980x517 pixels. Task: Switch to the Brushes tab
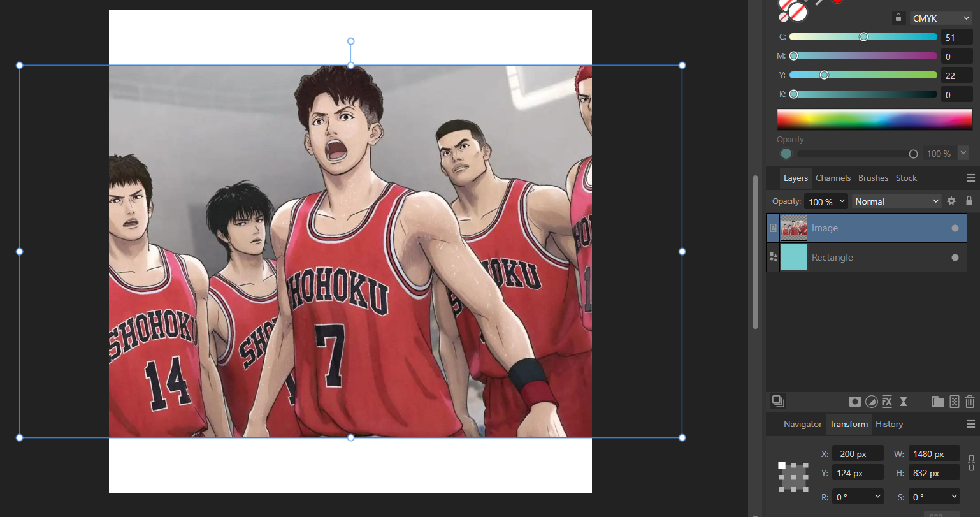(873, 178)
